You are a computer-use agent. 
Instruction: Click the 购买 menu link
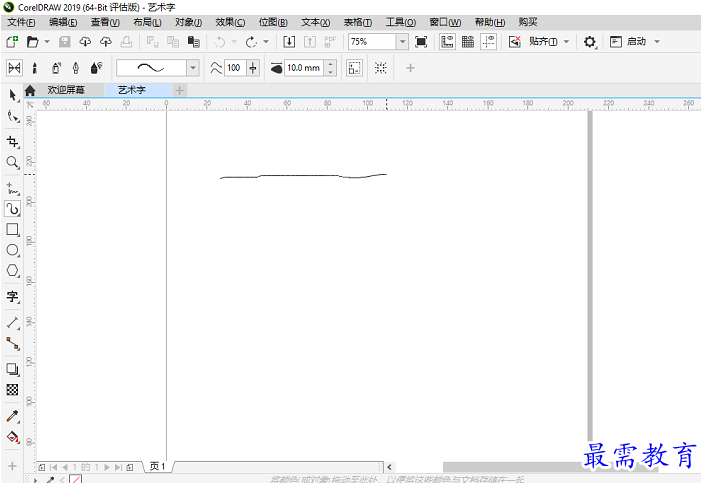click(528, 22)
